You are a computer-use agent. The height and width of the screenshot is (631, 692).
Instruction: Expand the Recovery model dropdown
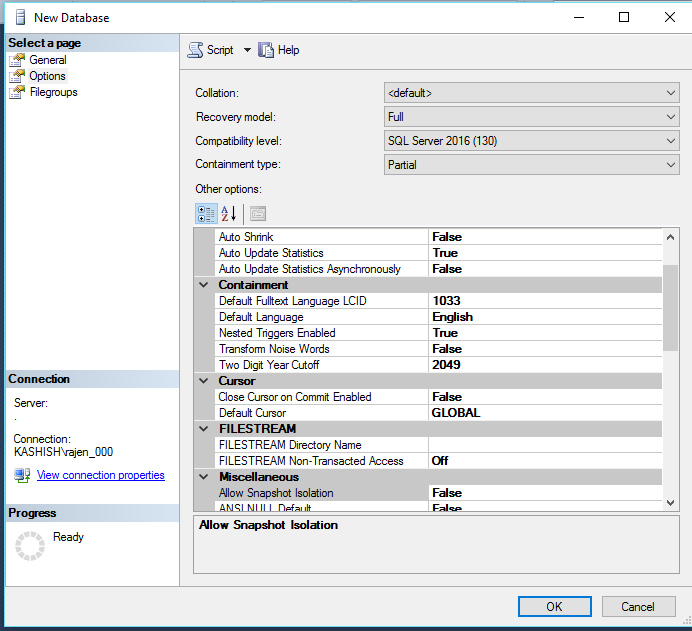[531, 117]
